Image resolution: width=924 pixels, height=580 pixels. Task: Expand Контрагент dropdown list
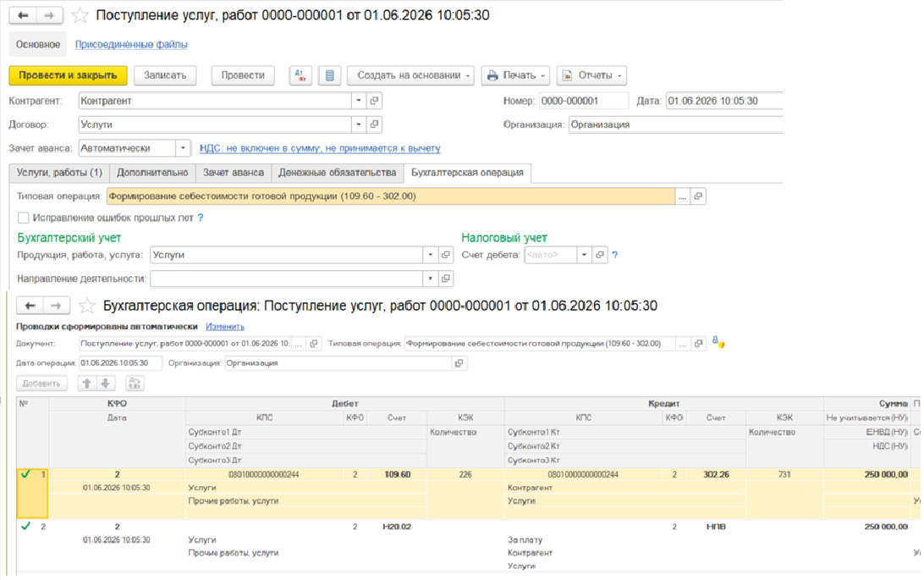click(358, 101)
